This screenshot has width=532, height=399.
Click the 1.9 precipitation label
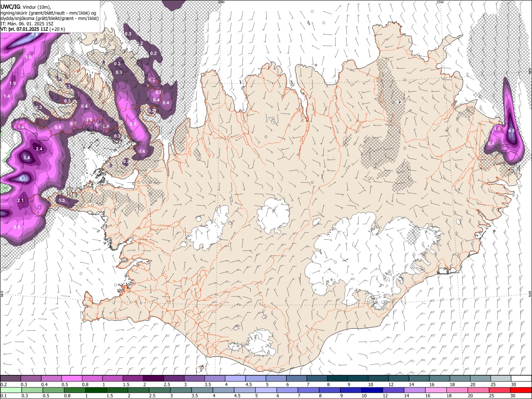pyautogui.click(x=12, y=84)
